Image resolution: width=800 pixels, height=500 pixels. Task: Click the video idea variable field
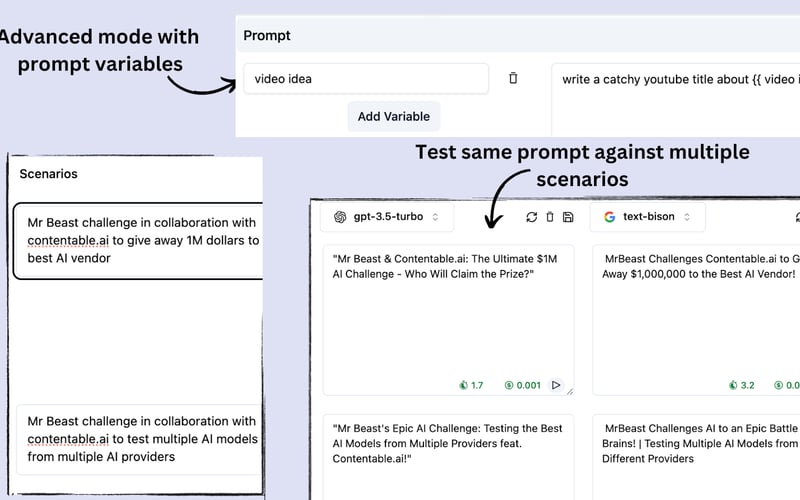pyautogui.click(x=365, y=78)
